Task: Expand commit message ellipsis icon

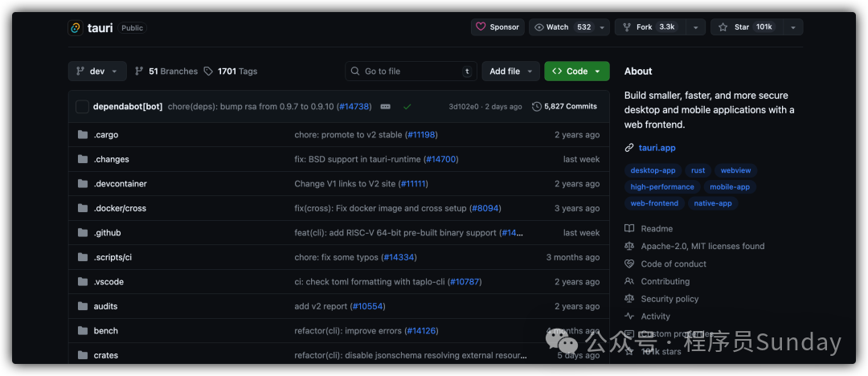Action: 385,107
